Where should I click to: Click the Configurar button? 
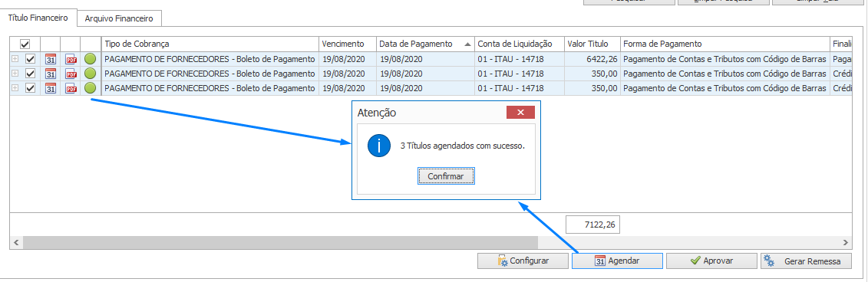[523, 261]
